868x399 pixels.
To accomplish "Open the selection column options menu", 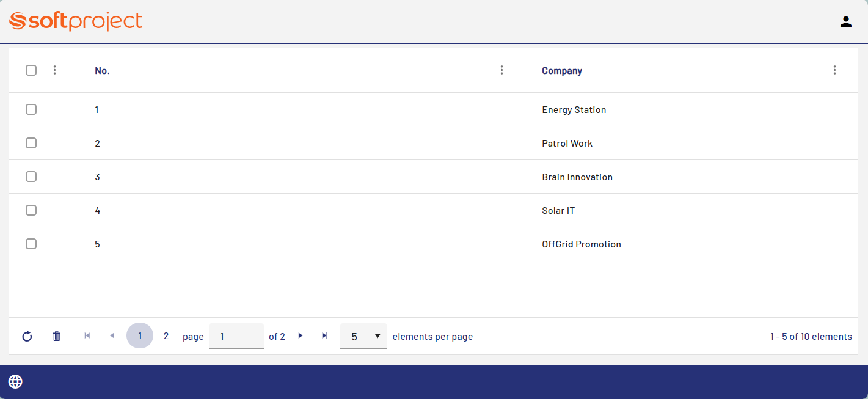I will [54, 70].
